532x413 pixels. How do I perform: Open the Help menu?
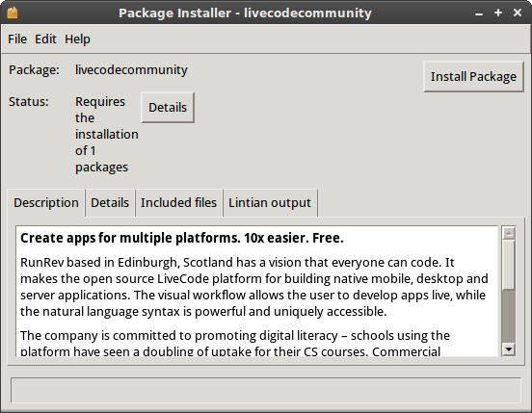point(77,39)
